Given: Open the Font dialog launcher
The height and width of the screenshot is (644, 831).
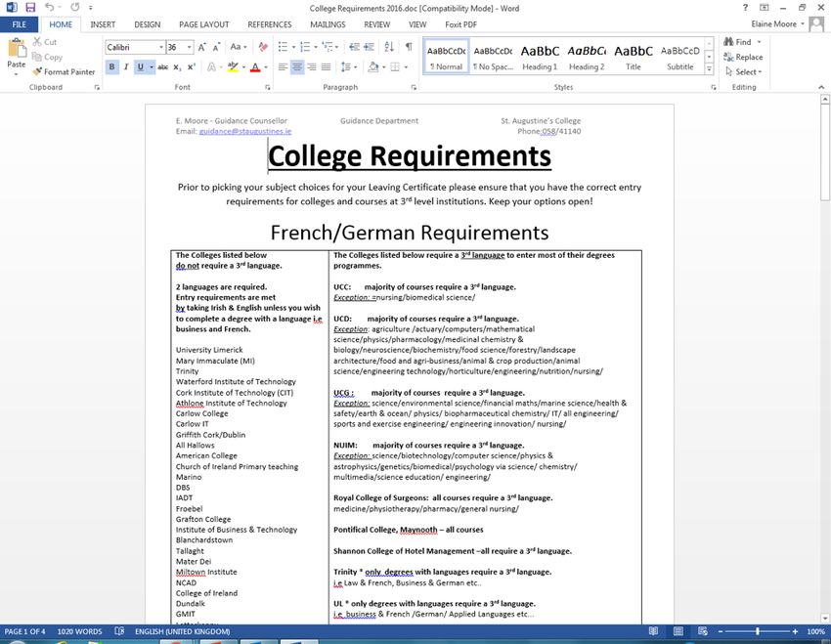Looking at the screenshot, I should pyautogui.click(x=268, y=87).
